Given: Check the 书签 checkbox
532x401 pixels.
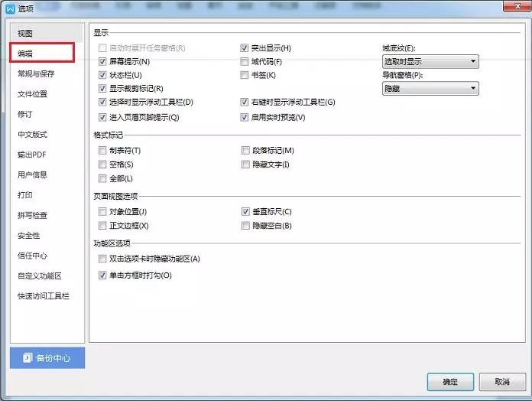Looking at the screenshot, I should [245, 75].
